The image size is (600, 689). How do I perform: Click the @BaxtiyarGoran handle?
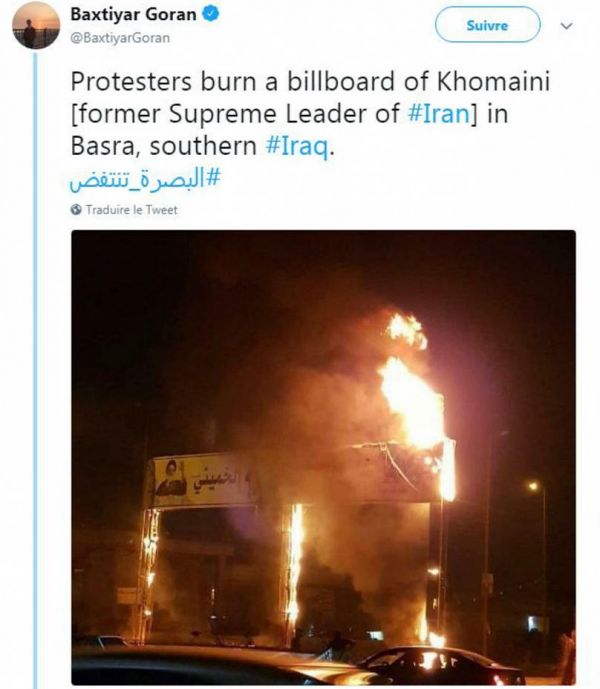[x=120, y=38]
